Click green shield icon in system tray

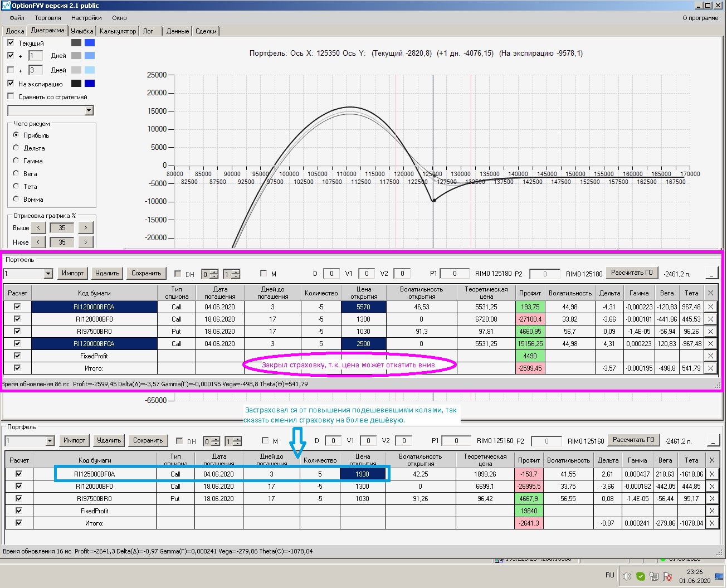click(x=641, y=576)
